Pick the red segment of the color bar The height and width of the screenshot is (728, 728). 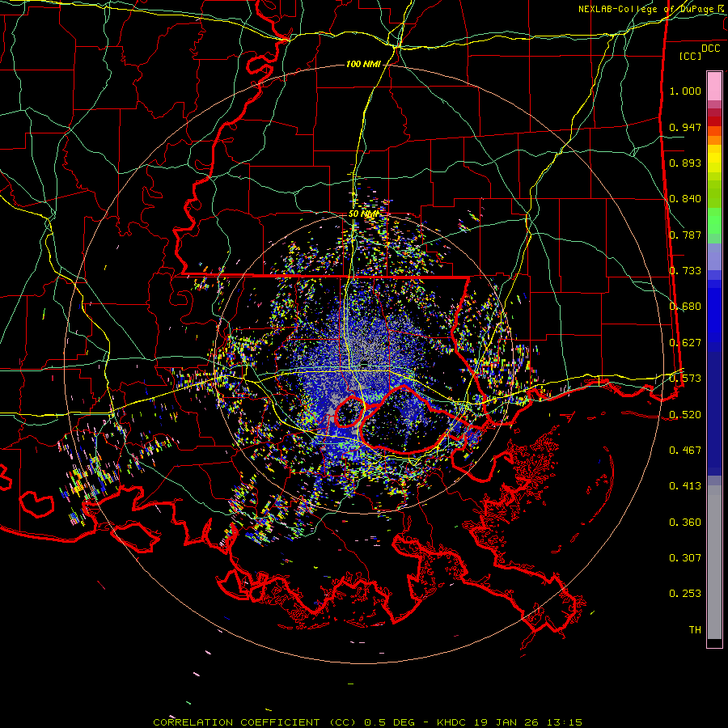click(714, 121)
